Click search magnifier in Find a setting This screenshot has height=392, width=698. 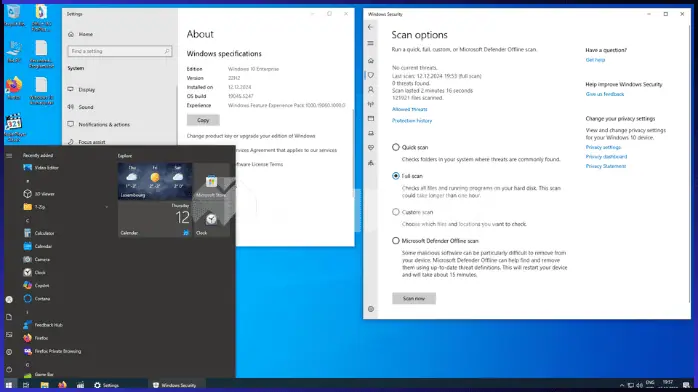click(166, 51)
